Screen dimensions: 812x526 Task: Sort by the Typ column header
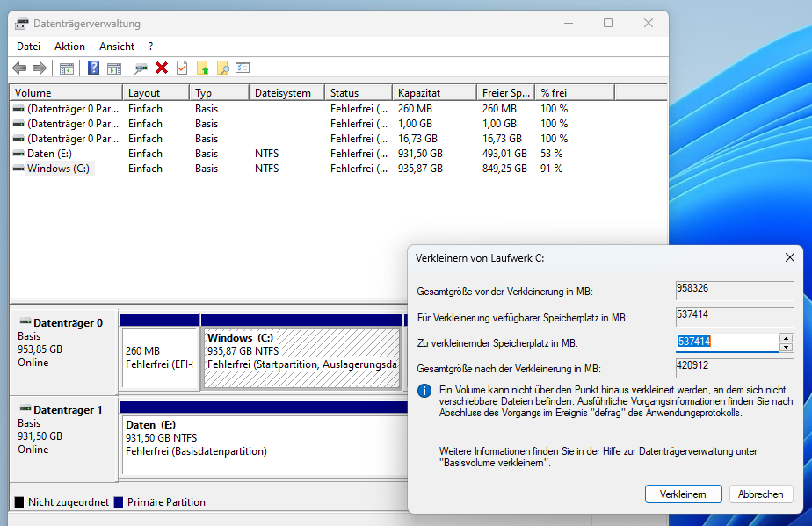tap(219, 93)
